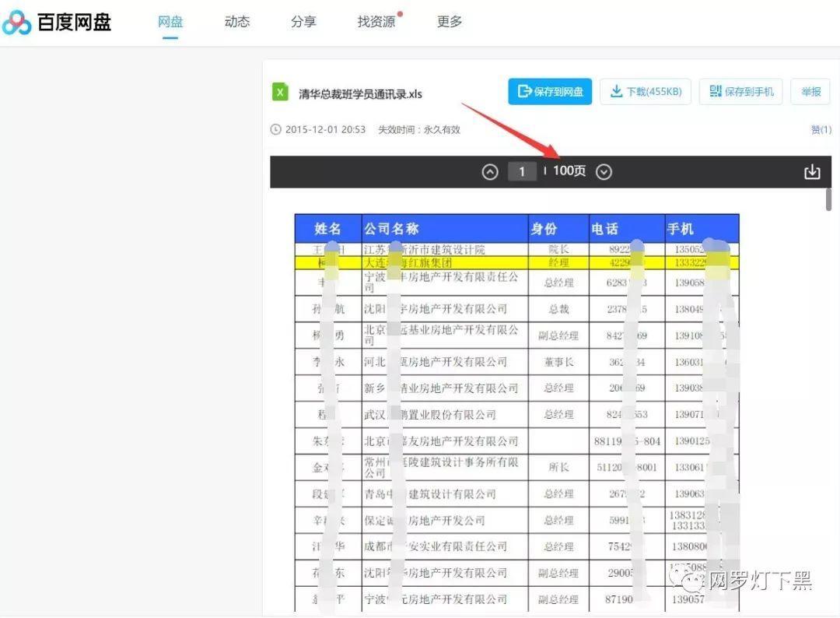Switch to the 网盘 tab
The image size is (840, 618).
point(170,22)
